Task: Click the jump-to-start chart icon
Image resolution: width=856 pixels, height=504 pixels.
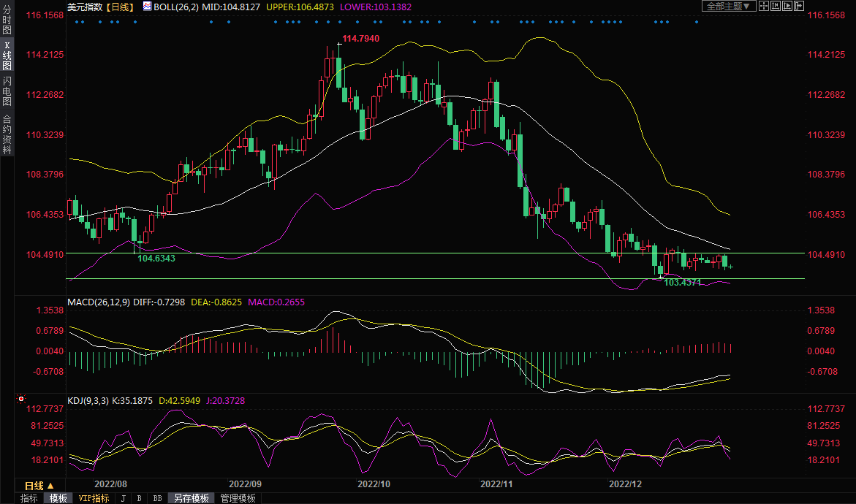Action: [775, 6]
